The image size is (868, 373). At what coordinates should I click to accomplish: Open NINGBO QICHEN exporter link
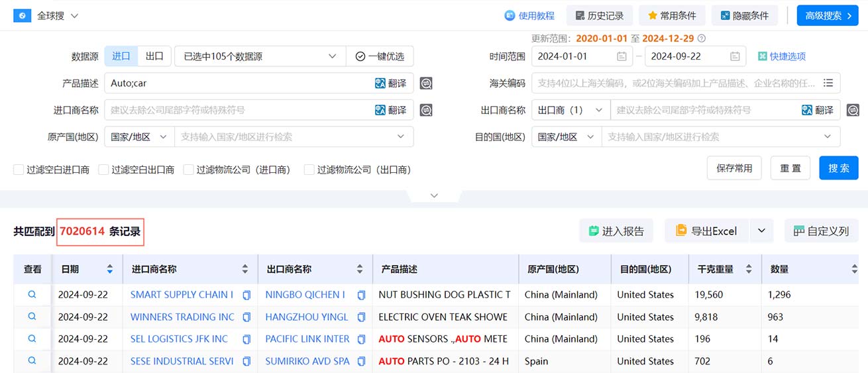tap(305, 294)
